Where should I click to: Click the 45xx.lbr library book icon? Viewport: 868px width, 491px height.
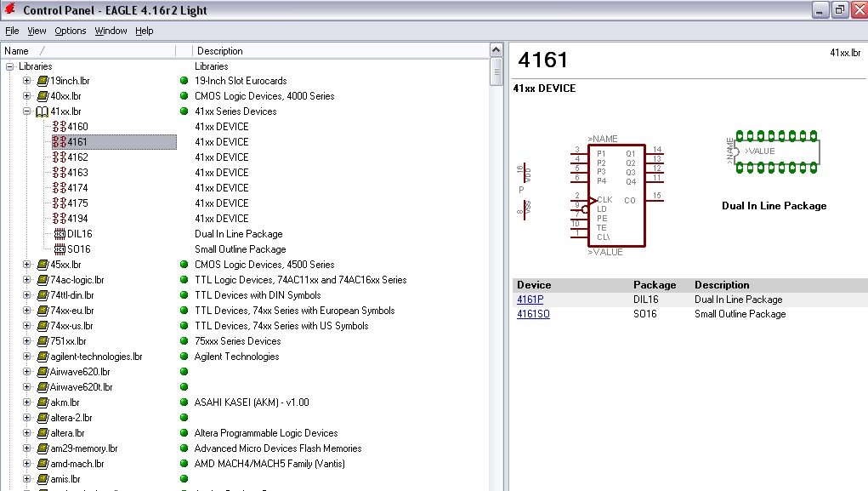point(43,265)
